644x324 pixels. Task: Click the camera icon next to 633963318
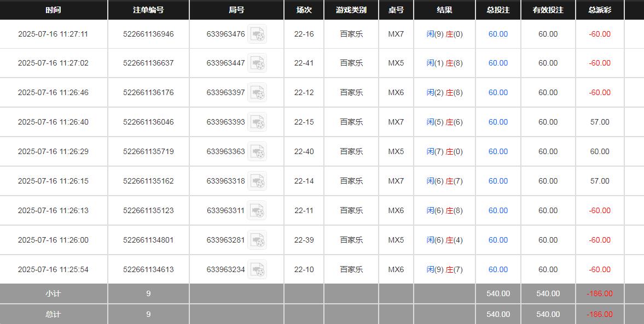point(258,181)
